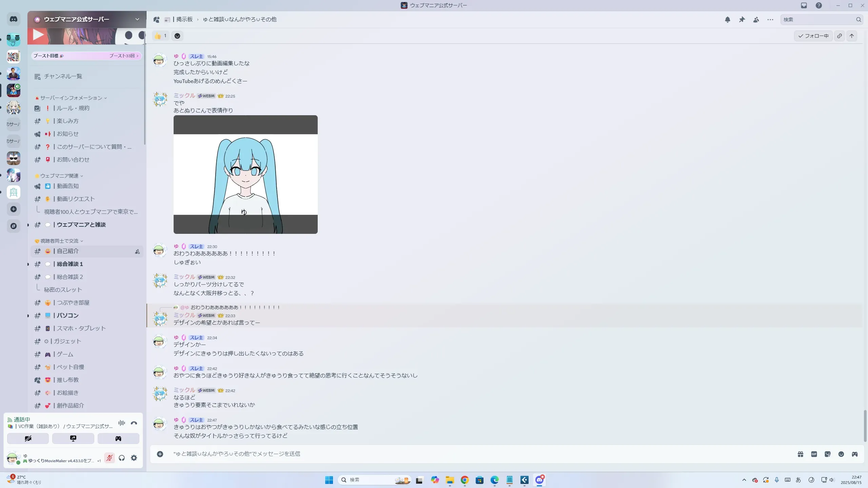
Task: Click the フォロー中 follow button
Action: (813, 36)
